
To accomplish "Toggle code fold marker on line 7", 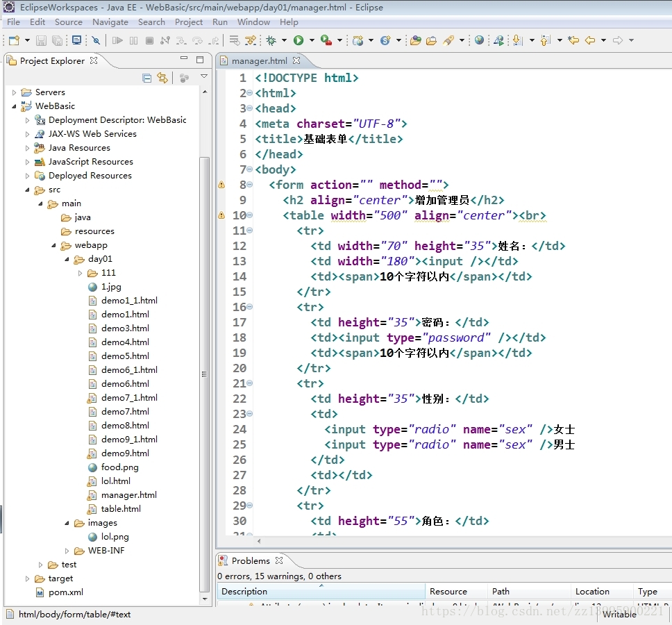I will [x=250, y=169].
